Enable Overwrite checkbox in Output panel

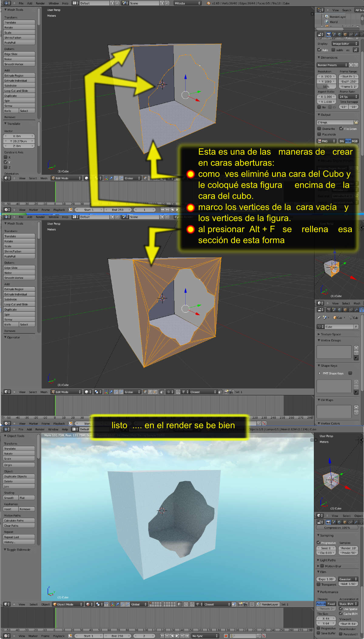click(319, 129)
